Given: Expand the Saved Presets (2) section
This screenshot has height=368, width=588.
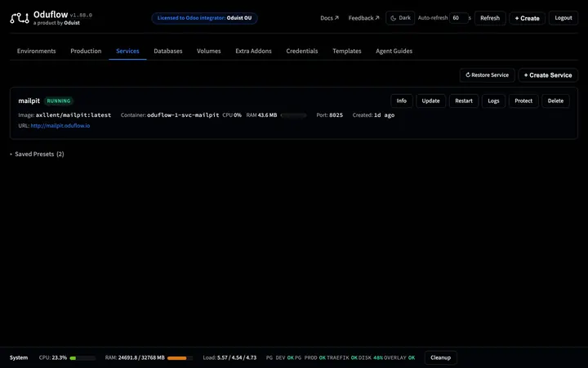Looking at the screenshot, I should [37, 154].
